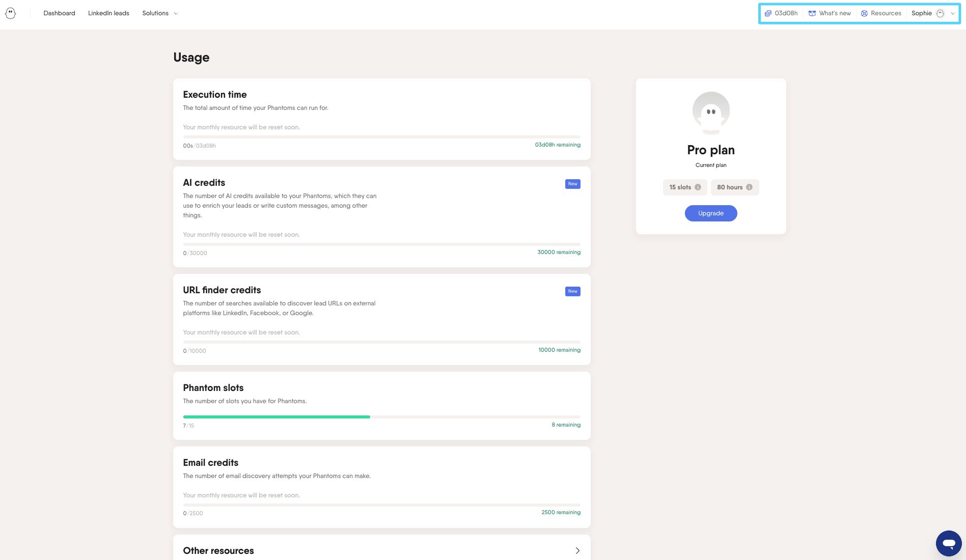Click the What's new gift icon

coord(812,13)
